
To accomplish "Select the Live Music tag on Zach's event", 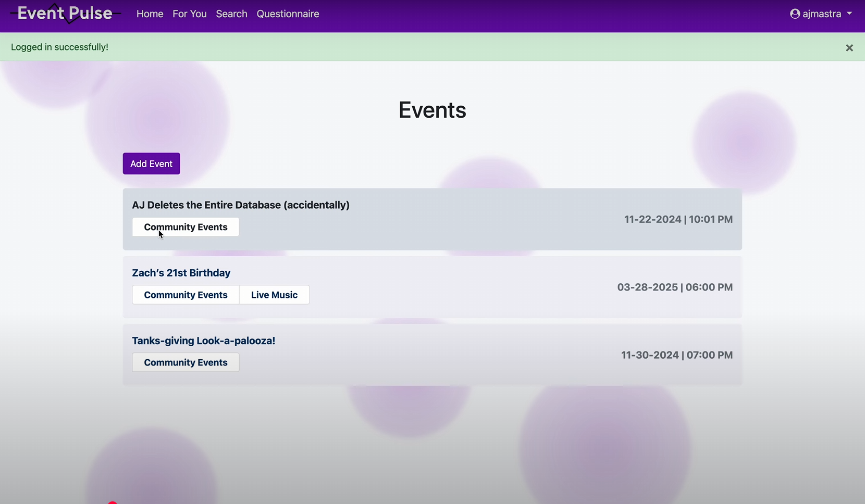I will (x=274, y=294).
